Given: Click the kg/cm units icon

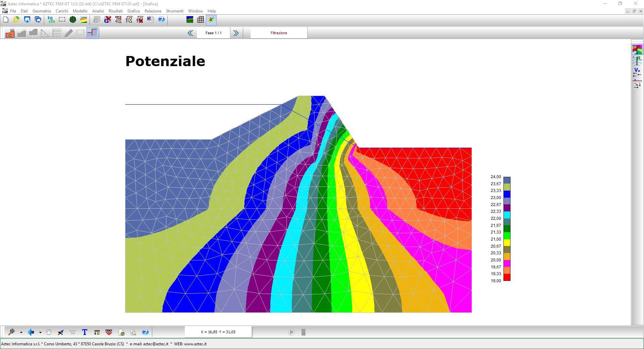Looking at the screenshot, I should pos(51,20).
